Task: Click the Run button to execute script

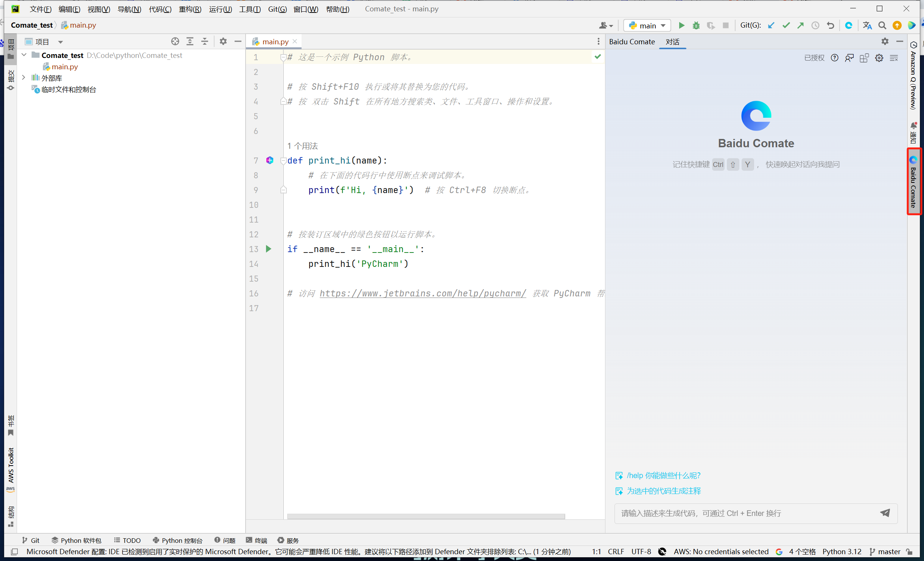Action: coord(681,26)
